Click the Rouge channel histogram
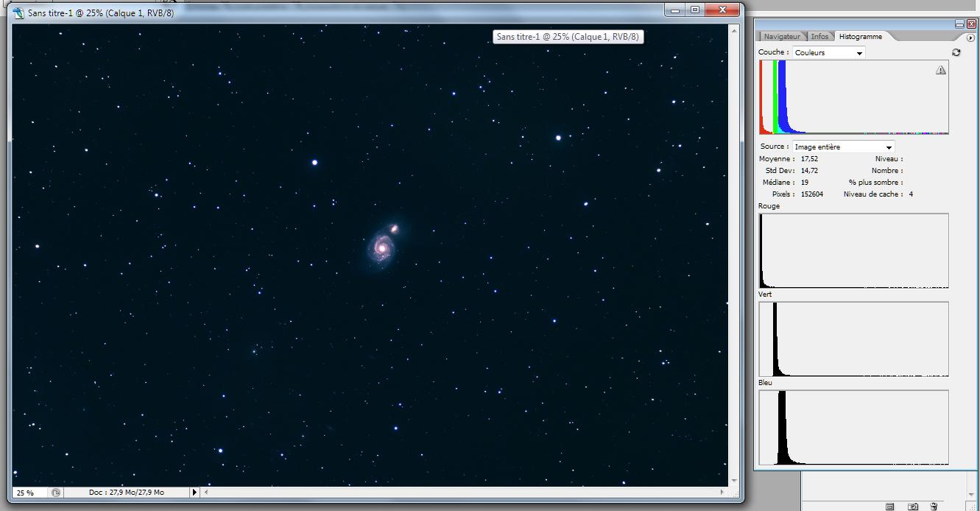This screenshot has height=511, width=980. coord(854,251)
